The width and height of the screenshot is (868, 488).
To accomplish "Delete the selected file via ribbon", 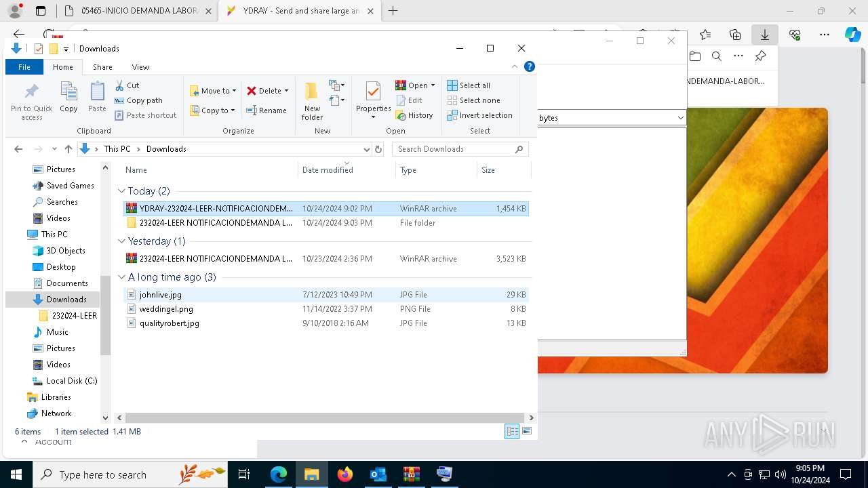I will tap(263, 91).
